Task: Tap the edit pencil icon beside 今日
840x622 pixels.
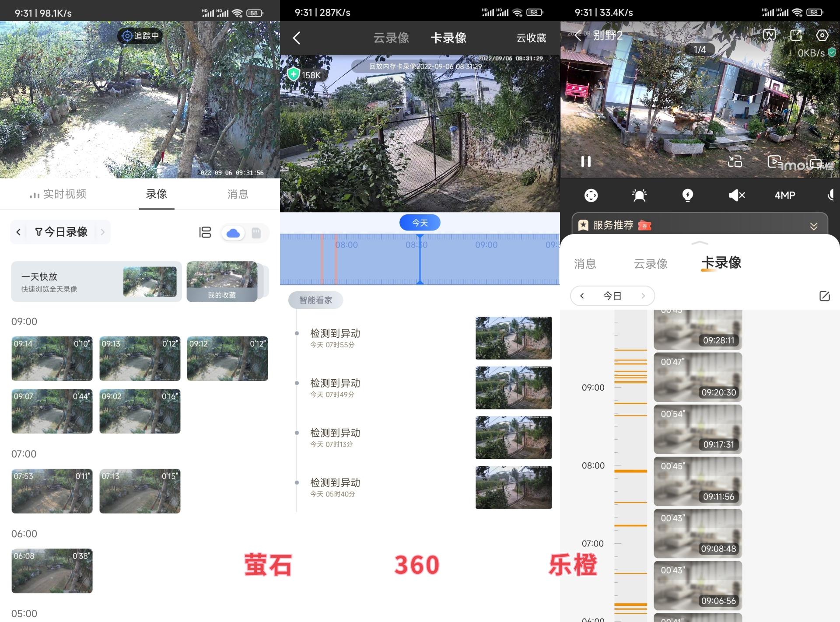Action: (825, 296)
